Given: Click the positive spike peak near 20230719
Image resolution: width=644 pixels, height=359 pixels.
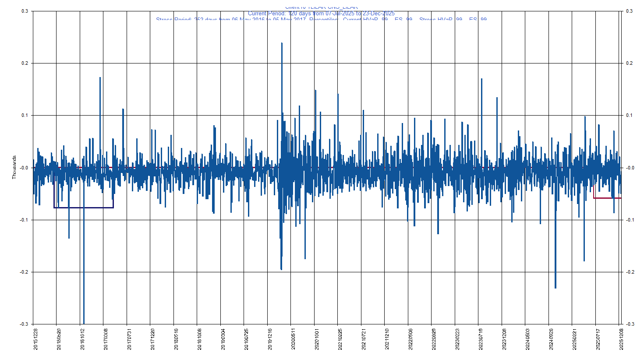Looking at the screenshot, I should [x=481, y=80].
